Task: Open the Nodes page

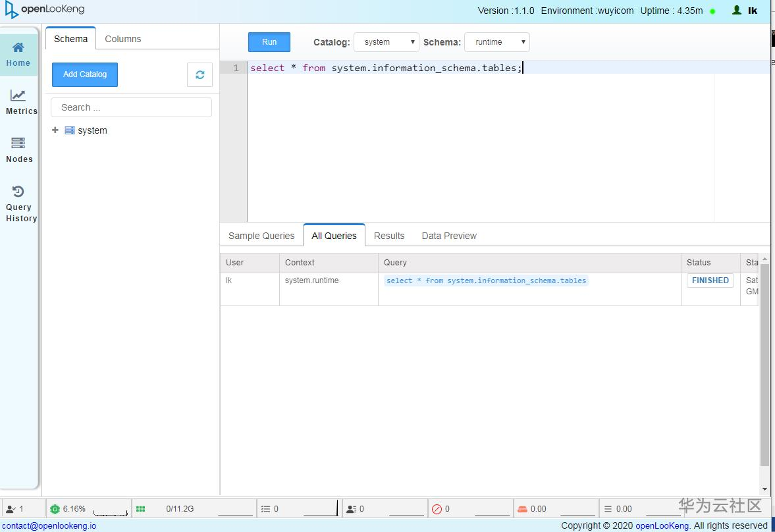Action: 19,150
